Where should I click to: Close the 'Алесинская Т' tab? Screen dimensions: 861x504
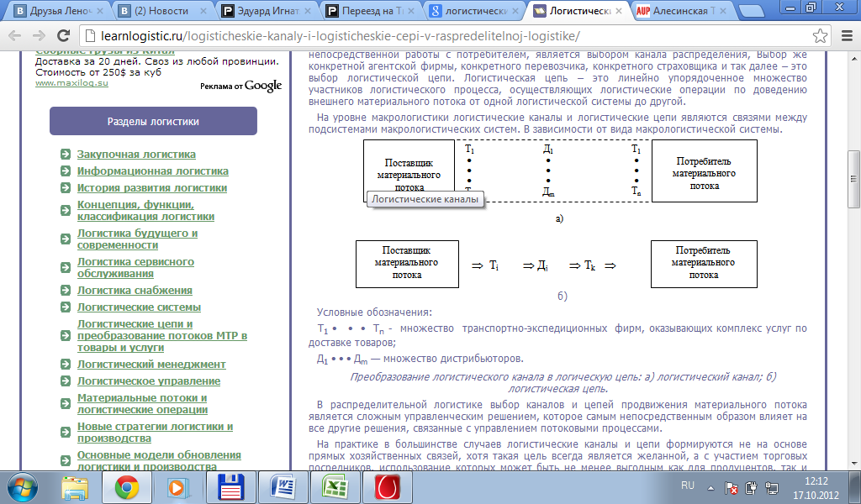(x=722, y=10)
